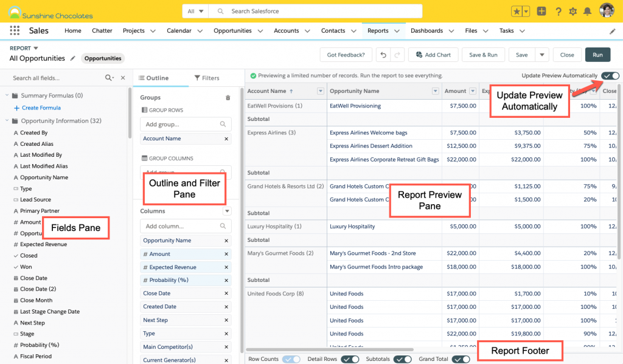Screen dimensions: 623x364
Task: Click the Got Feedback? button
Action: click(346, 55)
